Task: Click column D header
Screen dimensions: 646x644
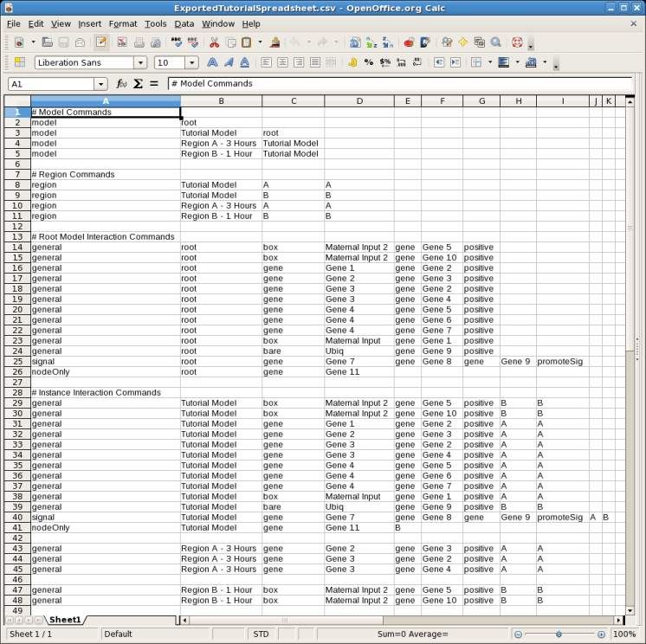Action: [x=359, y=101]
